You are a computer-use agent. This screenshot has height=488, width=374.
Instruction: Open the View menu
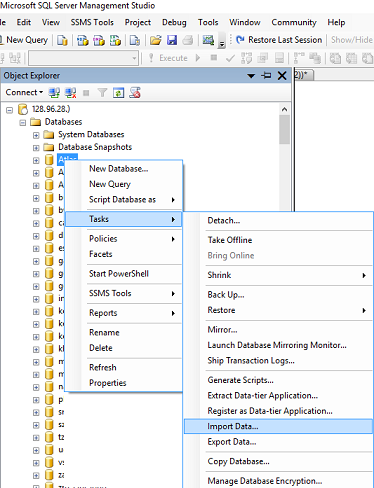point(51,22)
